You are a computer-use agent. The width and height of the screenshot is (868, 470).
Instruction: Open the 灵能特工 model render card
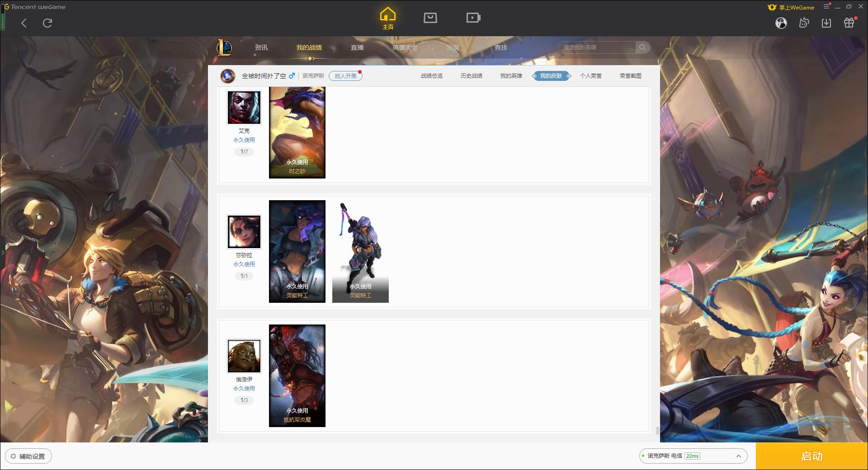tap(360, 251)
